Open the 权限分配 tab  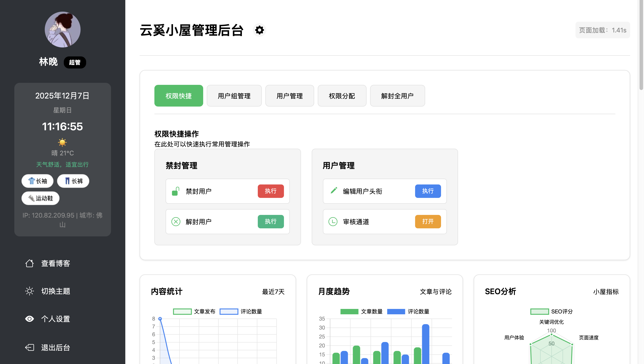342,96
